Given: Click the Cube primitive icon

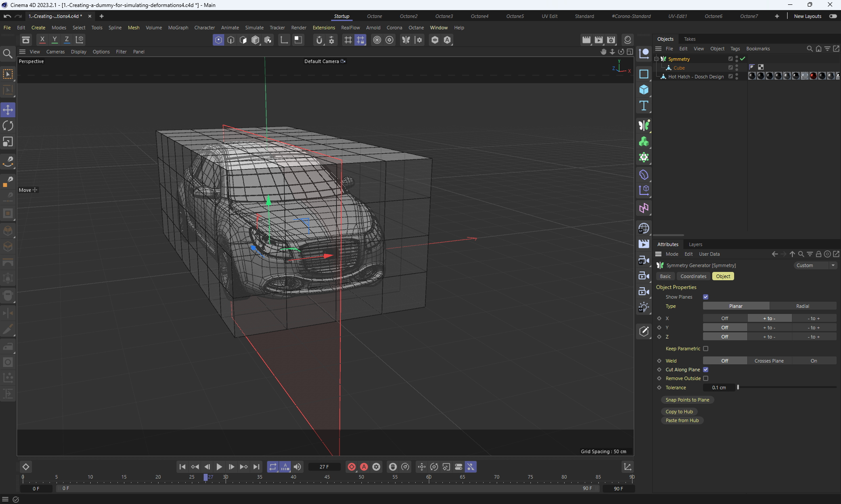Looking at the screenshot, I should click(643, 90).
